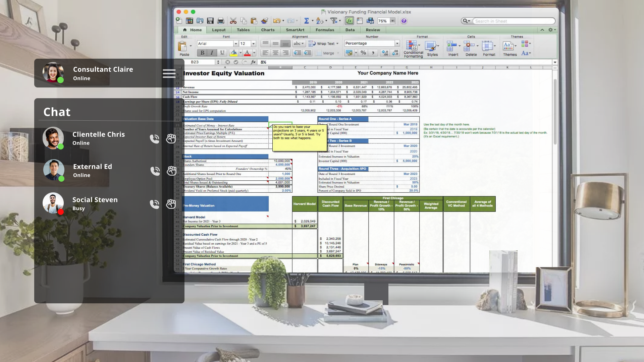The image size is (644, 362).
Task: Click the Save floppy disk icon
Action: point(210,21)
